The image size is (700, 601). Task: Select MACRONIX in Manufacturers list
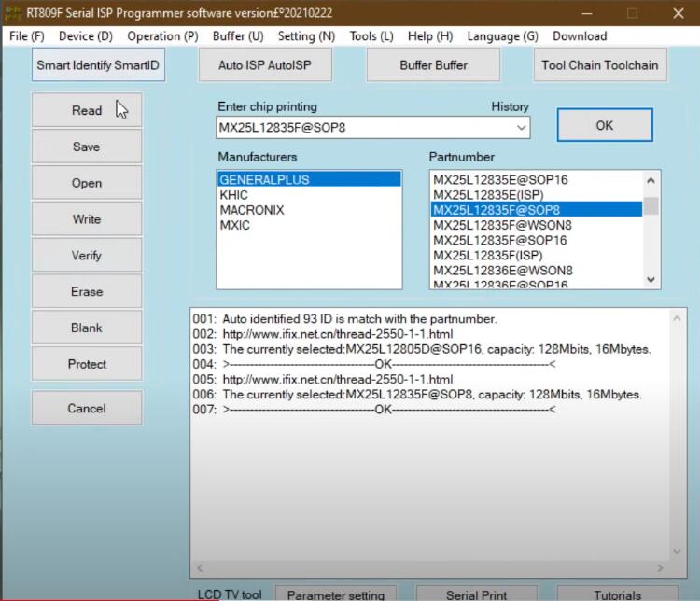[309, 210]
